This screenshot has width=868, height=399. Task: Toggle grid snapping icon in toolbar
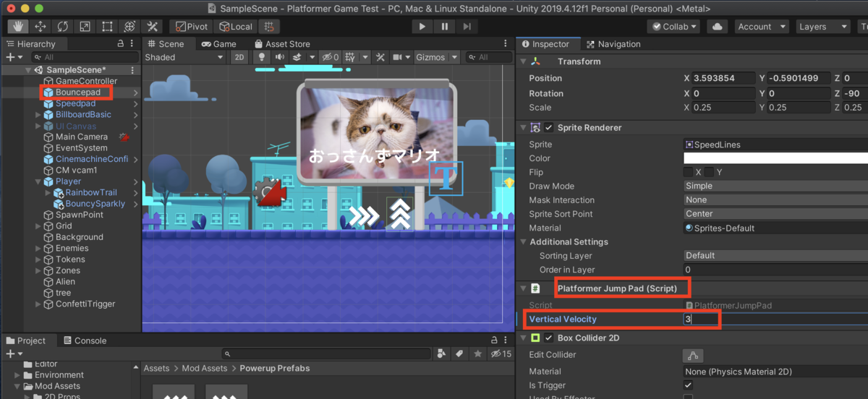point(269,27)
